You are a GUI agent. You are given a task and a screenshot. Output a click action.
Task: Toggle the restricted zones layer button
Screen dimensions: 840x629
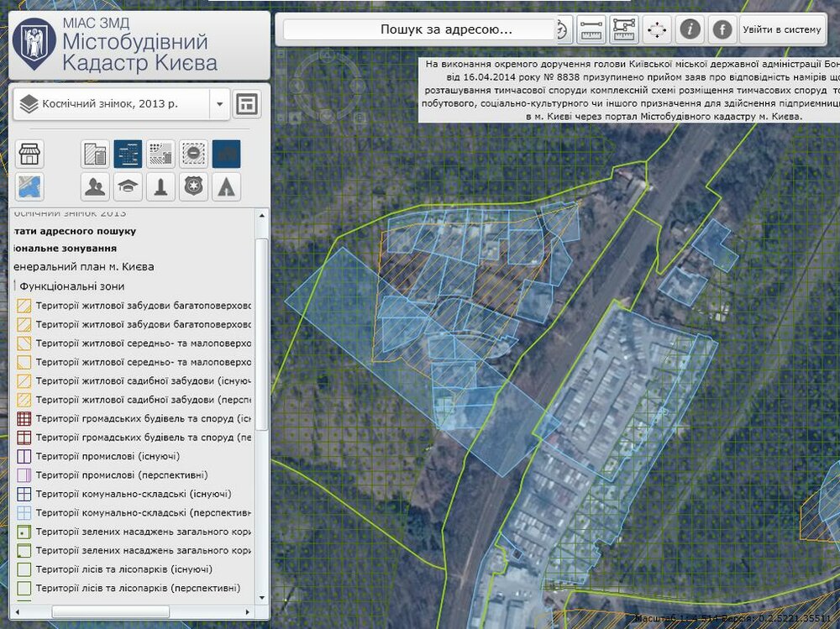(193, 154)
